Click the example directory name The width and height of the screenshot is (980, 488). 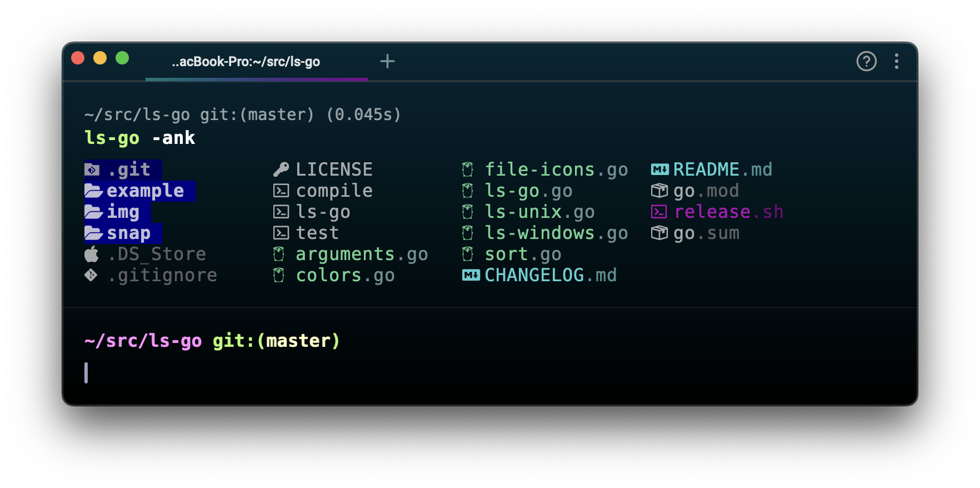pos(145,191)
